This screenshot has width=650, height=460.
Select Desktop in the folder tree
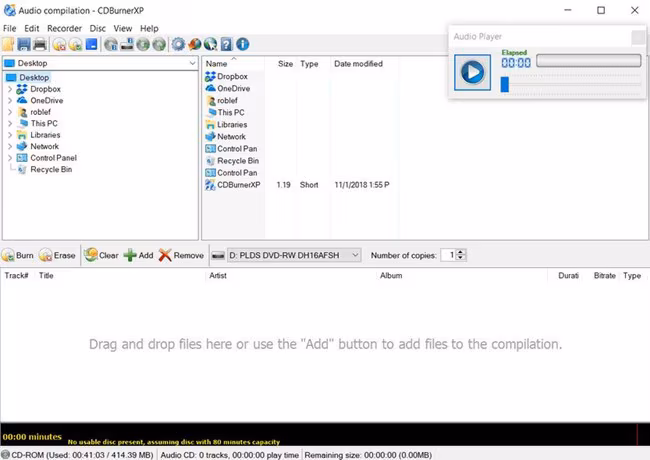coord(34,77)
